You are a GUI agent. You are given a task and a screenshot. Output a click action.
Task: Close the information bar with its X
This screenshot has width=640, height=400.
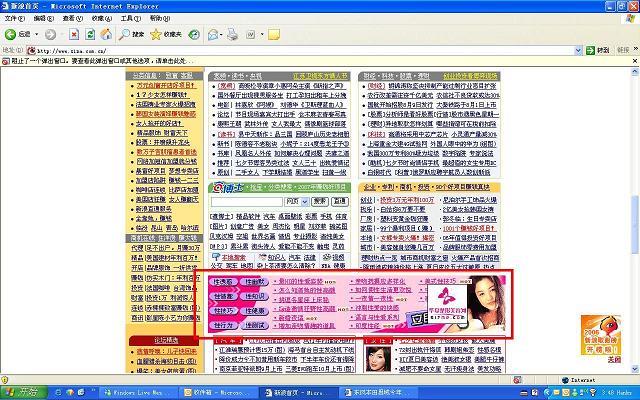[635, 61]
